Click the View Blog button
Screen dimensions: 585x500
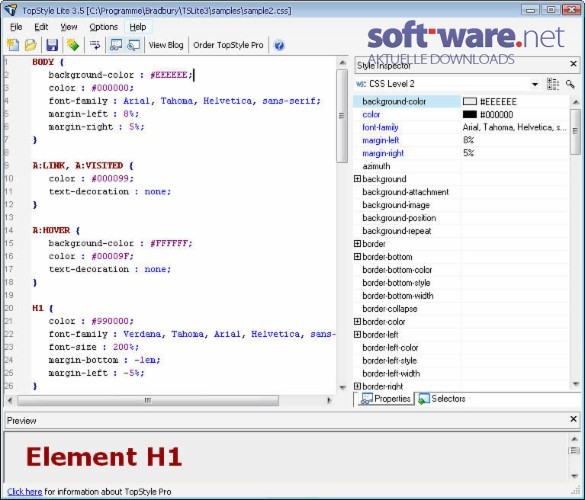[166, 45]
